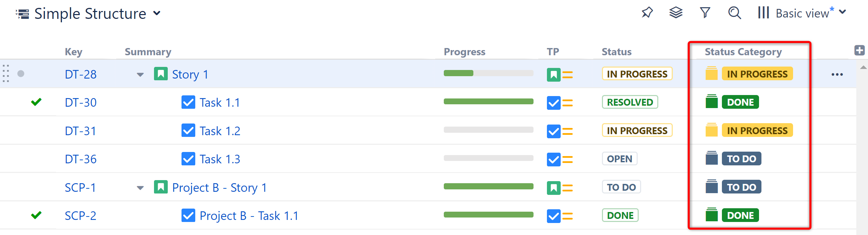Open the filter icon in the toolbar
This screenshot has height=235, width=868.
704,13
